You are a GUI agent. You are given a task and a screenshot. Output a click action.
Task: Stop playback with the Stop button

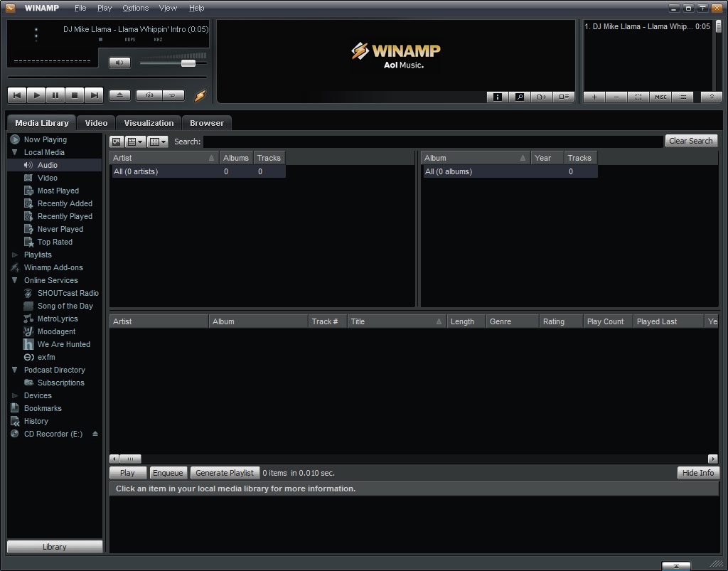pyautogui.click(x=74, y=95)
